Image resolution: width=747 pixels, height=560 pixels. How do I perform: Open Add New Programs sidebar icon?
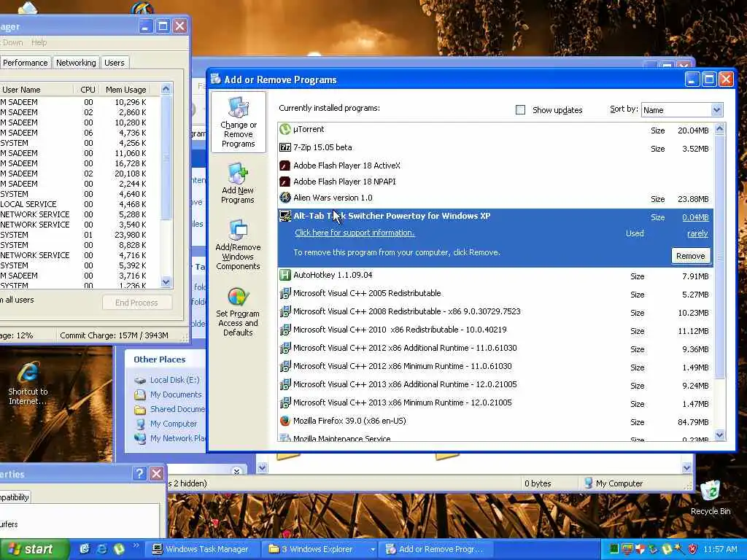click(239, 174)
